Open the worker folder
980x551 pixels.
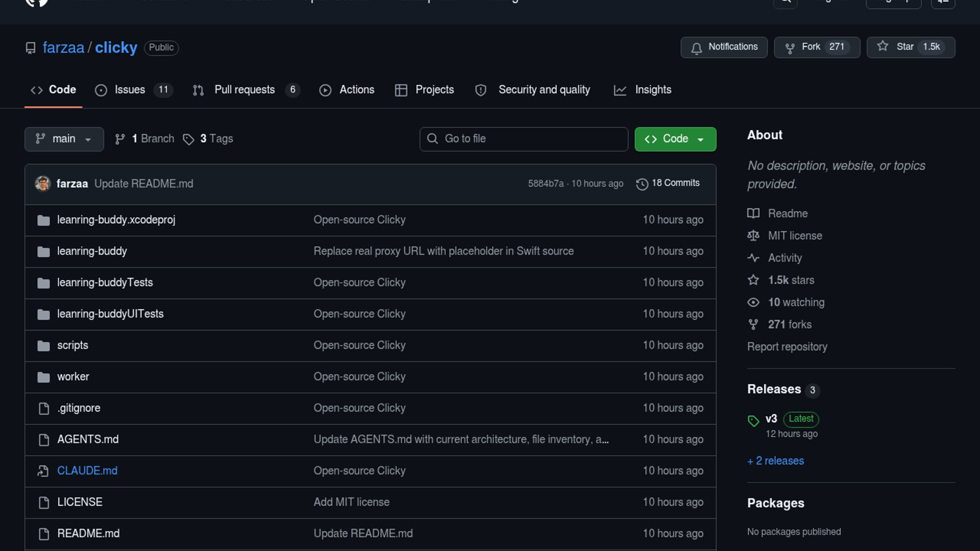pyautogui.click(x=73, y=377)
